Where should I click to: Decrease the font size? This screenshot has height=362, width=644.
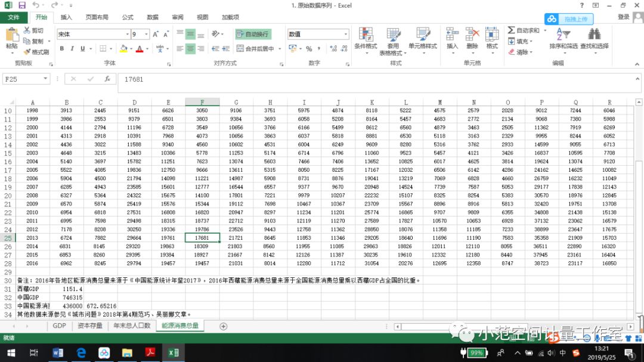(166, 35)
